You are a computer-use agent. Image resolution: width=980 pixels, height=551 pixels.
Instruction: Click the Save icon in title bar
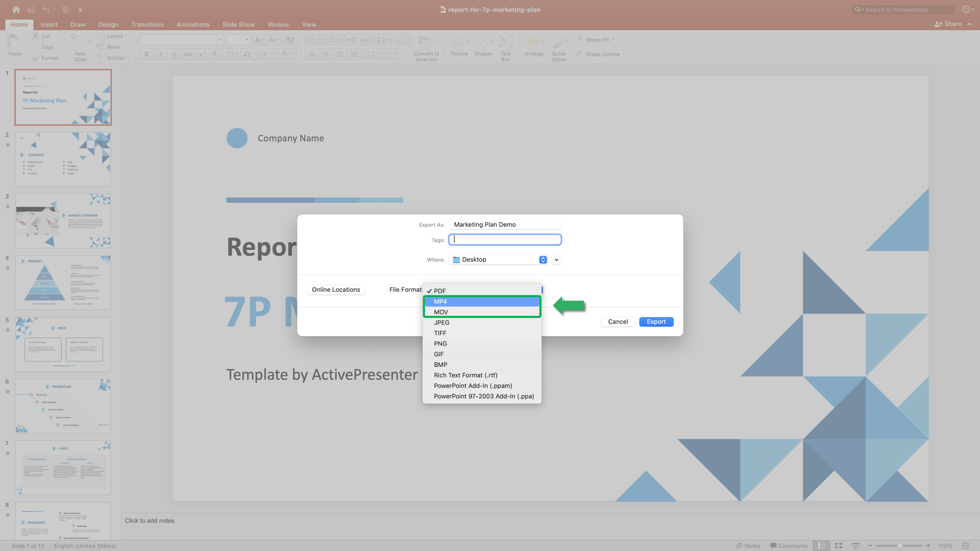tap(31, 9)
